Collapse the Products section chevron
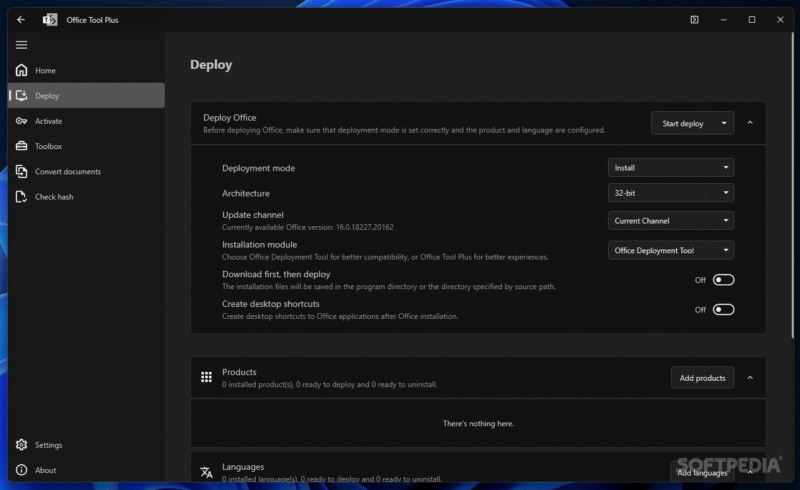Viewport: 800px width, 490px height. pyautogui.click(x=750, y=378)
